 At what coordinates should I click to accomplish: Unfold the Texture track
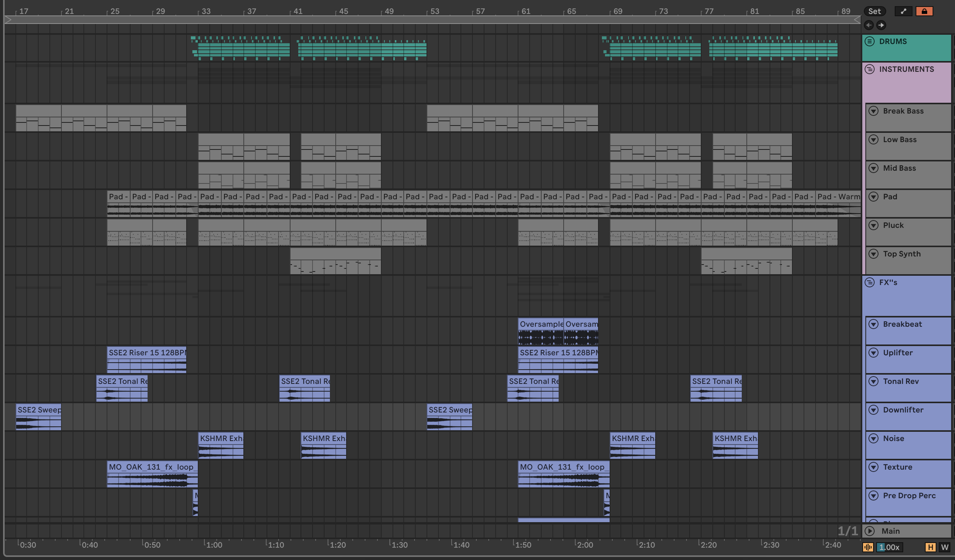873,467
